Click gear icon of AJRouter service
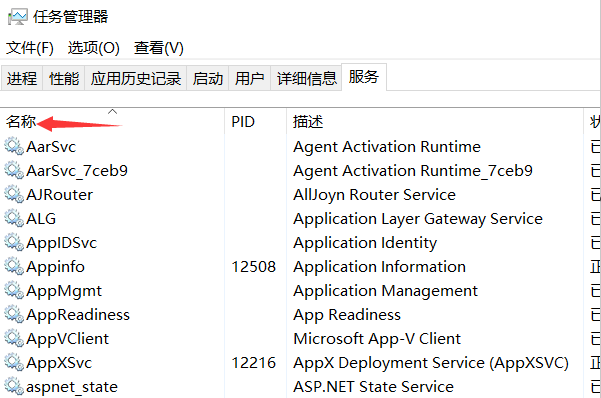Image resolution: width=601 pixels, height=398 pixels. point(14,194)
